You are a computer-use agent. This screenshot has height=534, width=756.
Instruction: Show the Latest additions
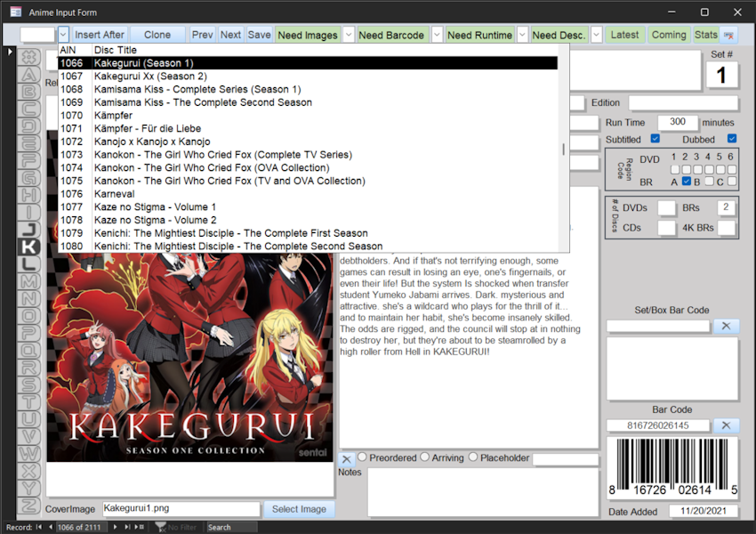pos(624,35)
